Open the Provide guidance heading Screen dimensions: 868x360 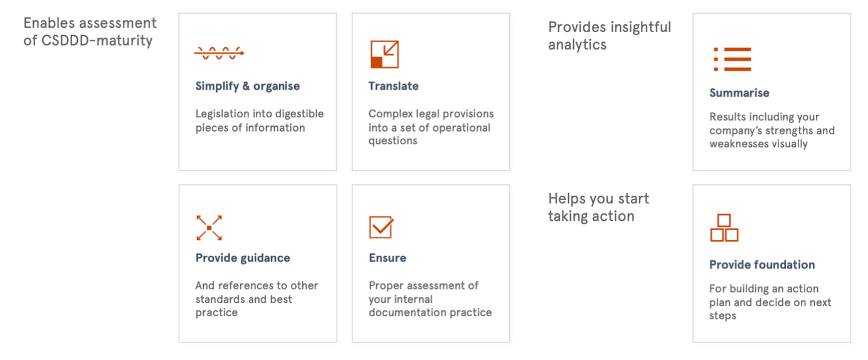click(243, 258)
